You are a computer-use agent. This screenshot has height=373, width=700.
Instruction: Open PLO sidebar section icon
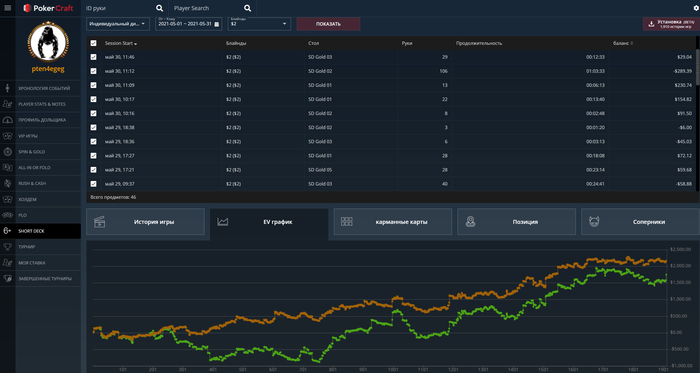[x=7, y=215]
